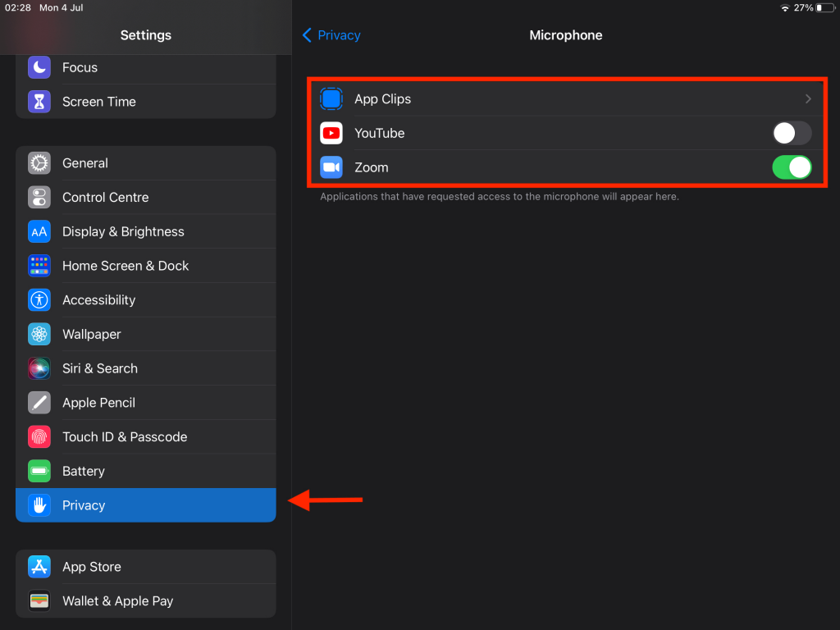Tap the 02:28 clock in status bar
Screen dimensions: 840x630
[18, 8]
